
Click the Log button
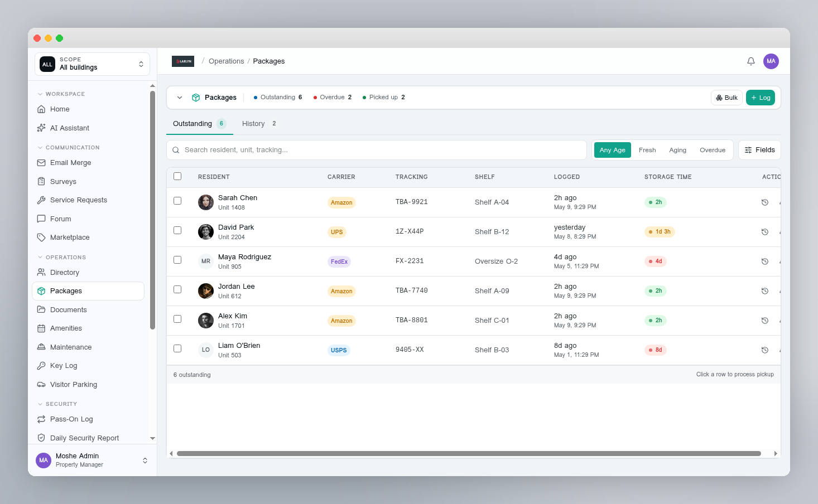[x=761, y=98]
